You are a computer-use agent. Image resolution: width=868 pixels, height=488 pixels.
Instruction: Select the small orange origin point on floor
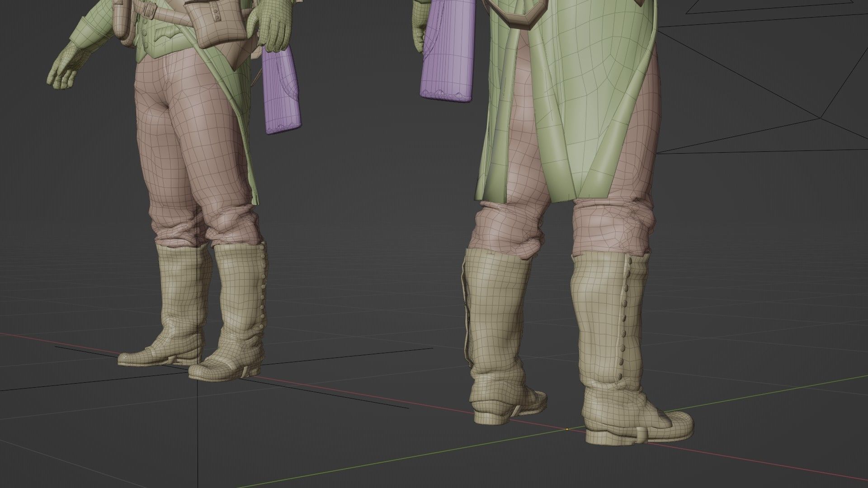click(x=567, y=429)
